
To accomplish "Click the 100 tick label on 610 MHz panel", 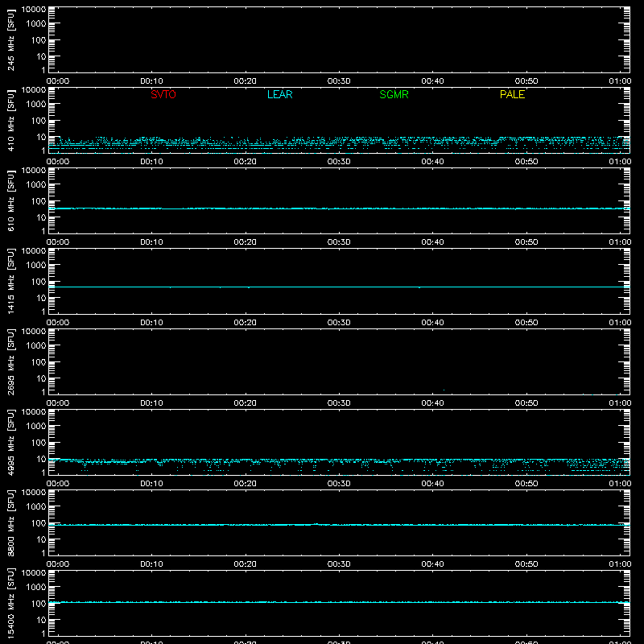I will pyautogui.click(x=39, y=201).
